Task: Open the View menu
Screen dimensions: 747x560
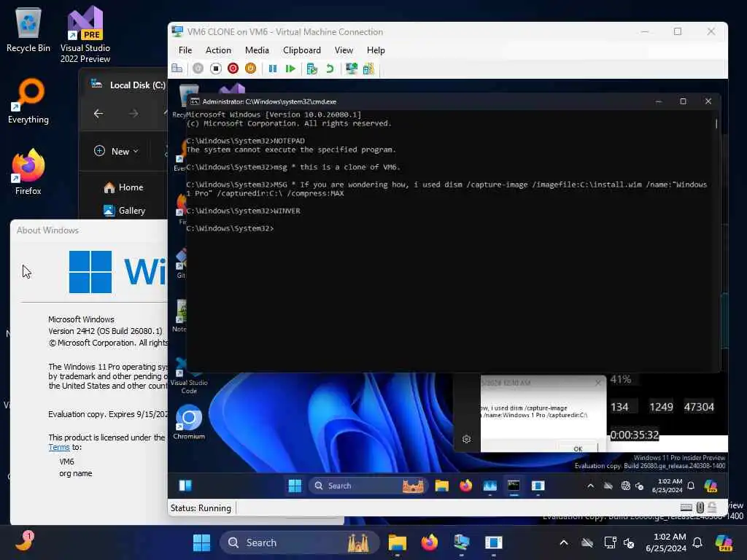Action: 344,50
